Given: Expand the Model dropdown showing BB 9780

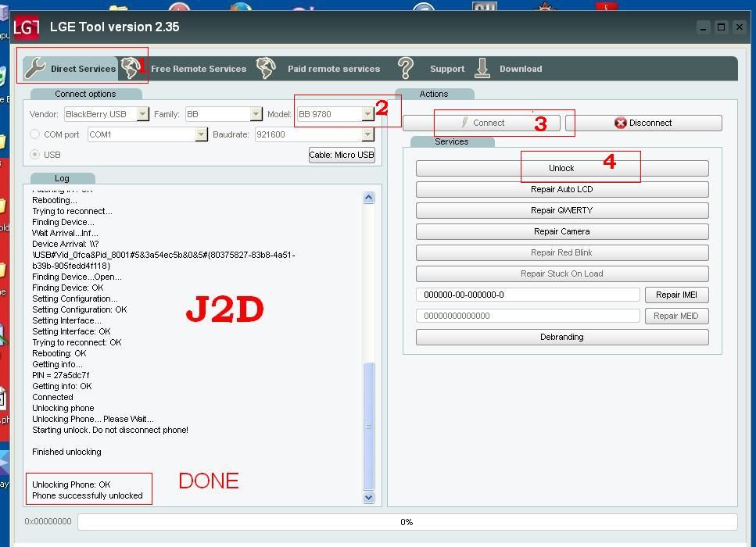Looking at the screenshot, I should (368, 114).
